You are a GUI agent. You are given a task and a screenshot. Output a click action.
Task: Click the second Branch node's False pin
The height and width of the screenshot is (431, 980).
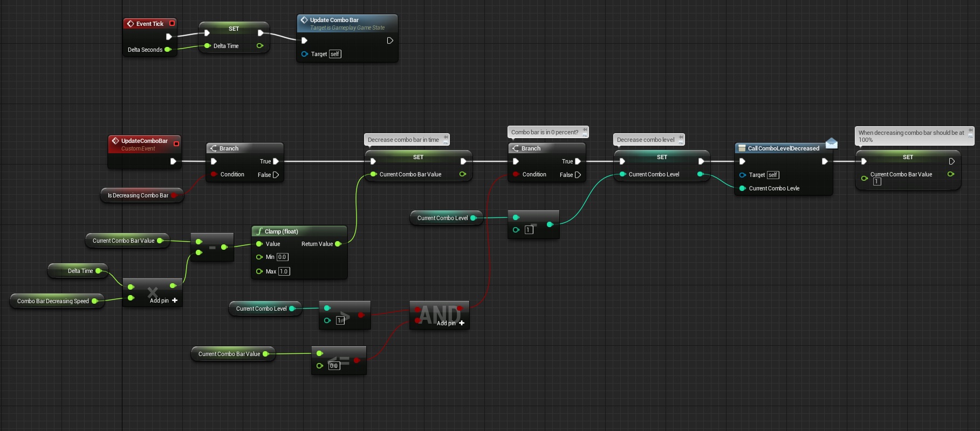click(x=578, y=175)
